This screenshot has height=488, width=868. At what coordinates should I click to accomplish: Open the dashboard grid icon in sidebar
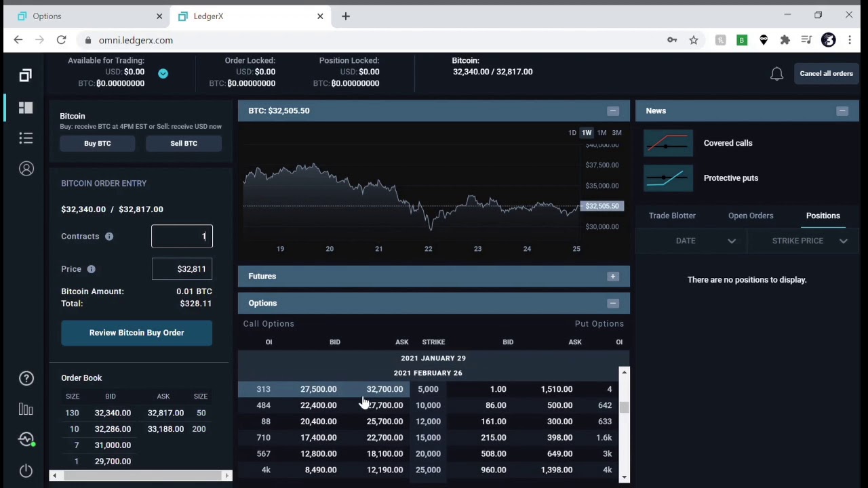tap(26, 108)
